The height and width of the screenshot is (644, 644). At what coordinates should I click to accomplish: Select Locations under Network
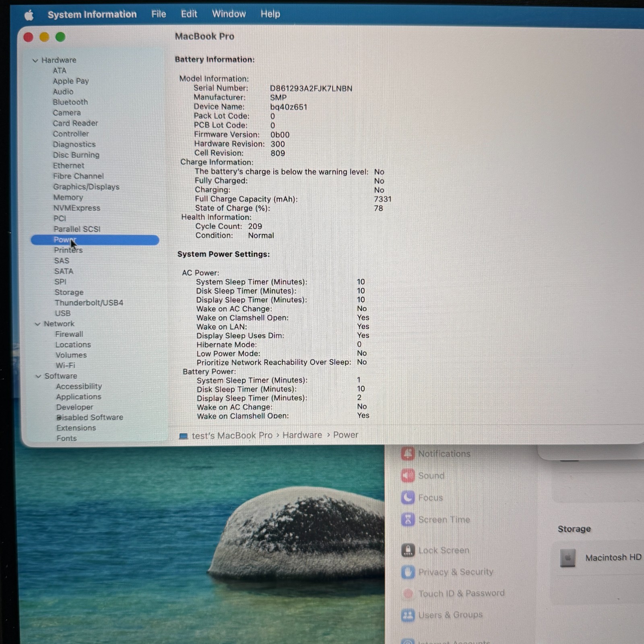point(73,345)
